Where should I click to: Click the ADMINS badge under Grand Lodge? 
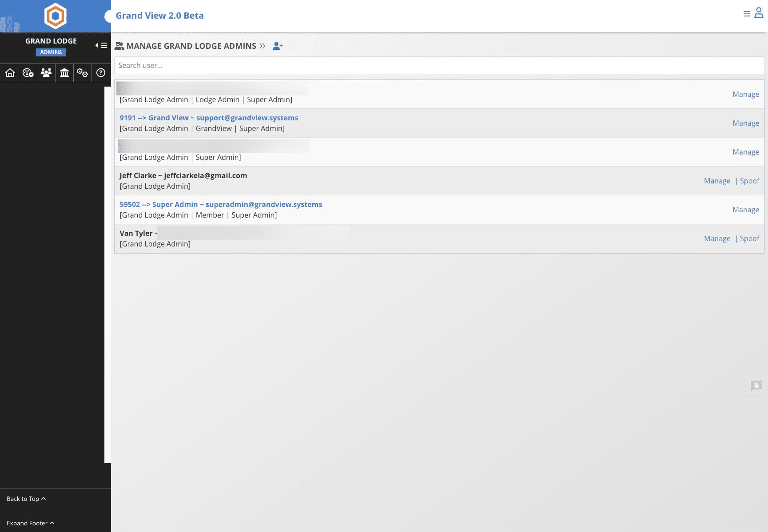[51, 52]
